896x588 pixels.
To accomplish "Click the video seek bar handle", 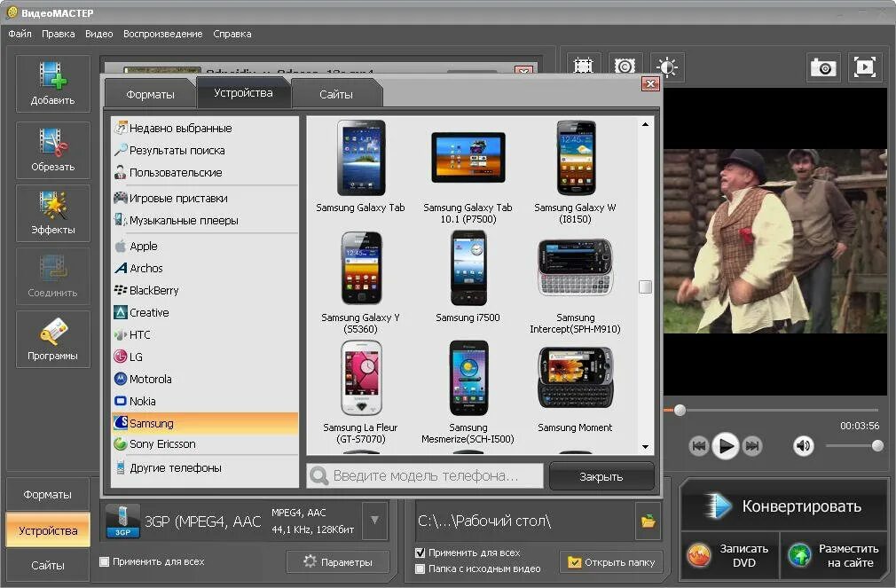I will 680,410.
